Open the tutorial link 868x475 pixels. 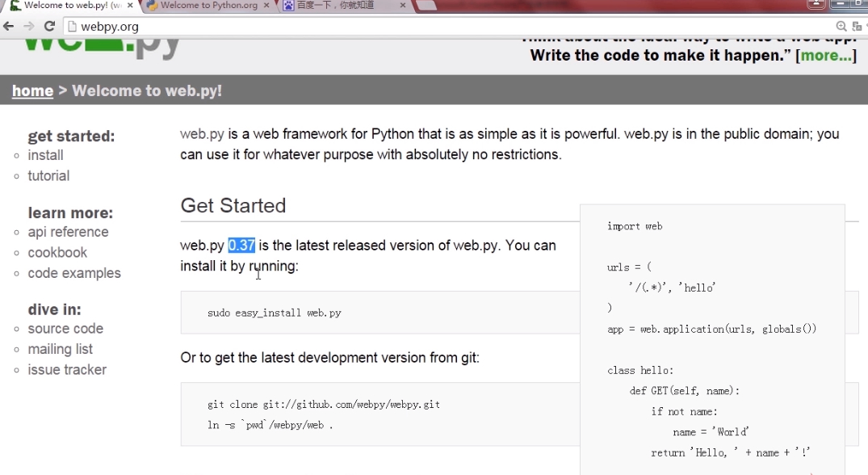[x=48, y=175]
